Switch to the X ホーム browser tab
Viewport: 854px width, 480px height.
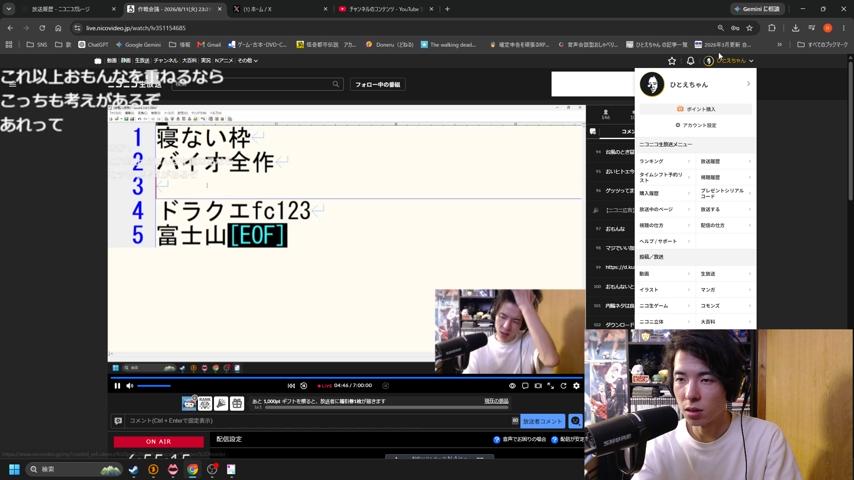pyautogui.click(x=279, y=9)
